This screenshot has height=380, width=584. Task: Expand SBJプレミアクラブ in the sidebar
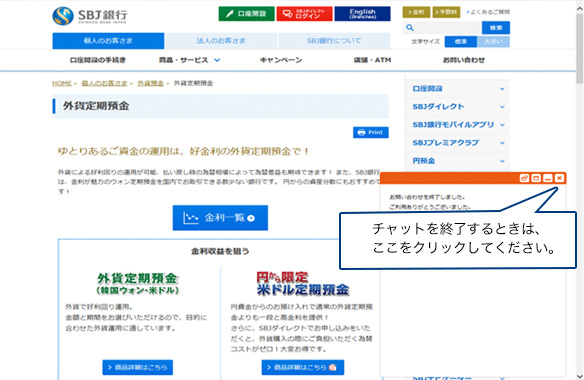point(457,143)
